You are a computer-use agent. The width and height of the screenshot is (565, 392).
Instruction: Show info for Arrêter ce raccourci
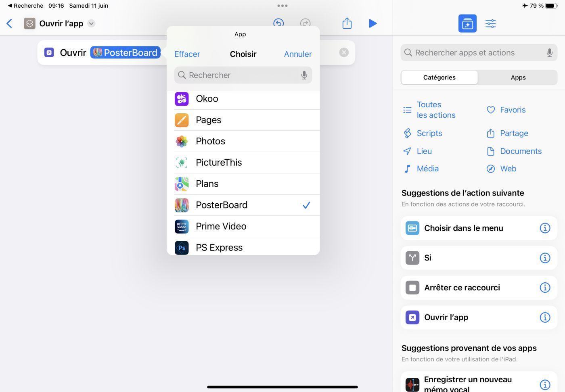[x=545, y=288]
